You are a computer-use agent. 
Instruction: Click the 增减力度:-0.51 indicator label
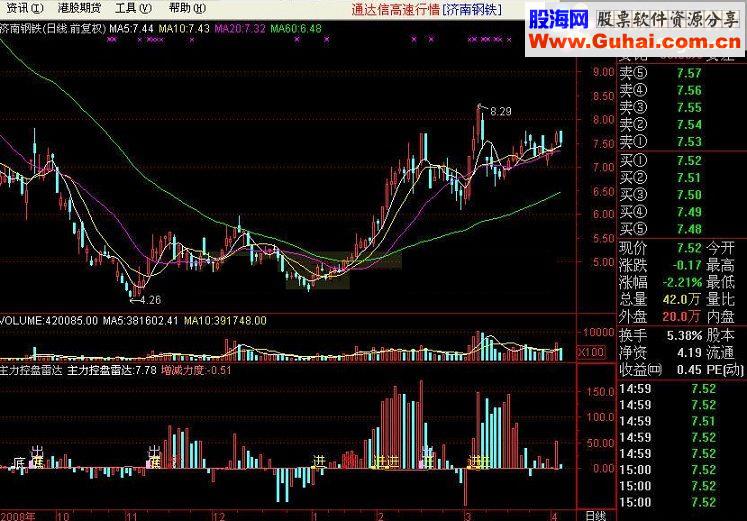pyautogui.click(x=197, y=370)
